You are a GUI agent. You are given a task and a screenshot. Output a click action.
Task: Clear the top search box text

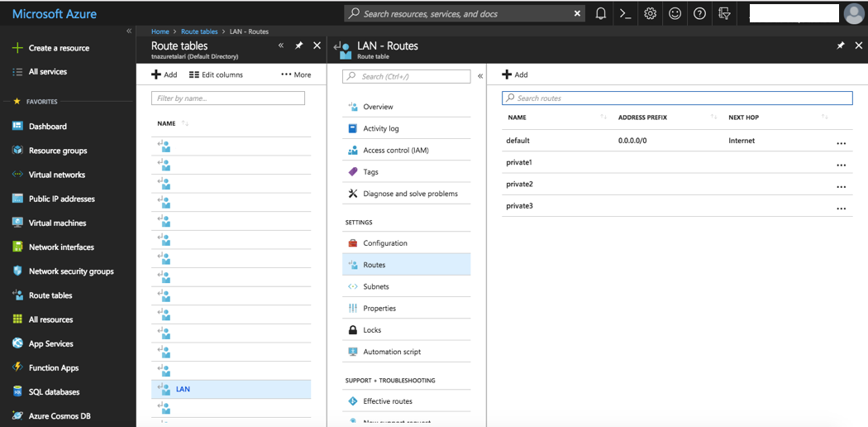point(577,13)
